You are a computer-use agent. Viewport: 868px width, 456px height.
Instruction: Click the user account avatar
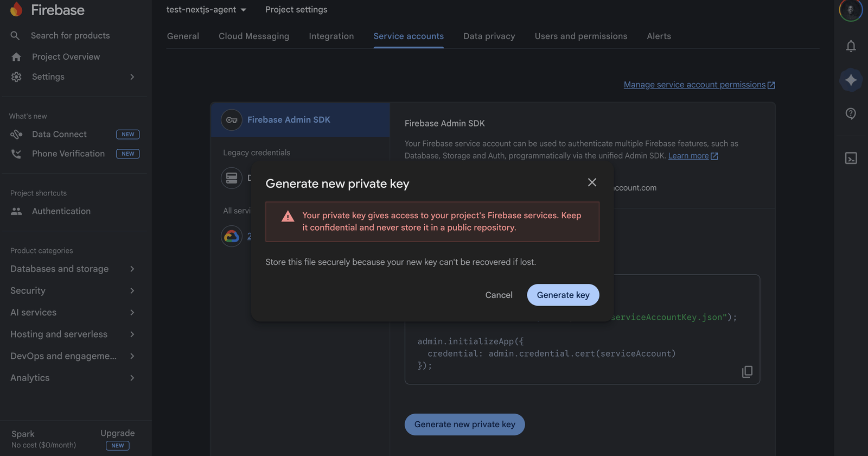point(851,10)
